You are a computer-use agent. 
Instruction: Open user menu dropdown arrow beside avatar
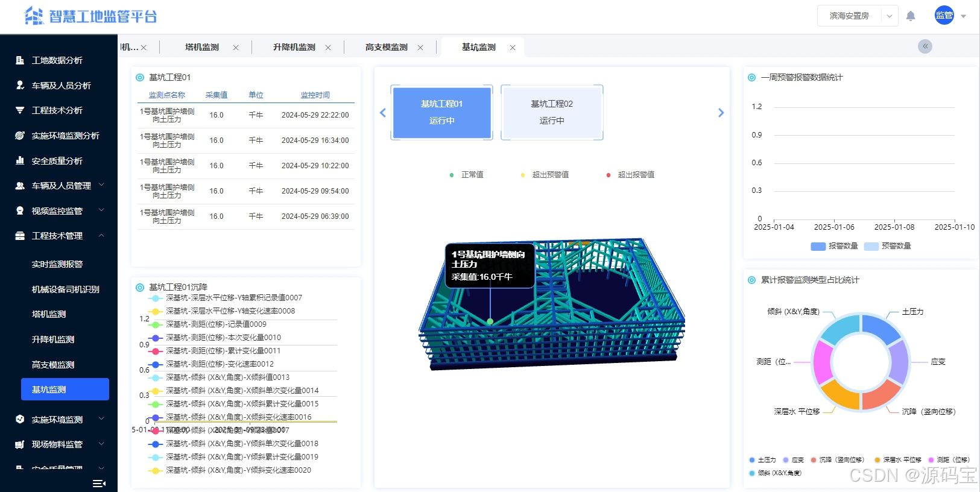[964, 16]
